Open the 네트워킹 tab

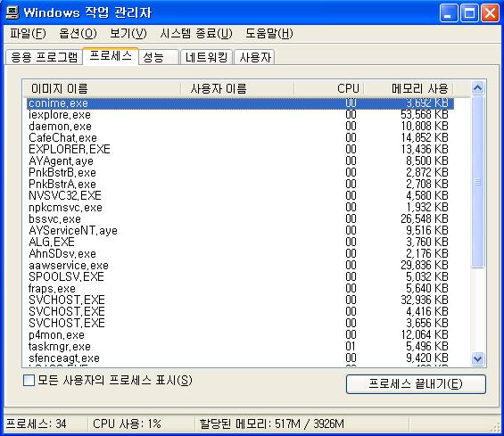pyautogui.click(x=206, y=57)
